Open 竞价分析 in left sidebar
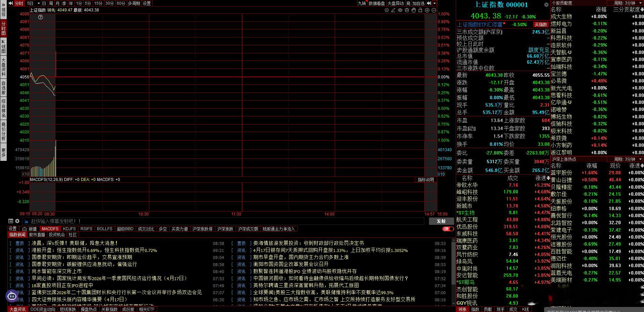The image size is (644, 312). pyautogui.click(x=4, y=131)
